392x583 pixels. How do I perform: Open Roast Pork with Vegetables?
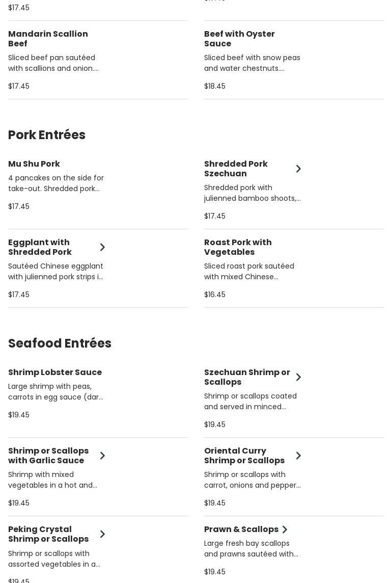[x=238, y=247]
